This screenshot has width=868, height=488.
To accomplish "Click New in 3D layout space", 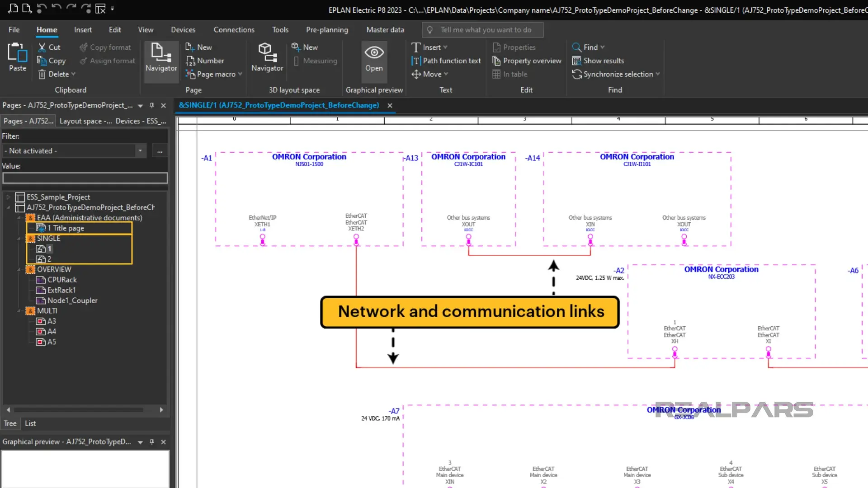I will click(305, 47).
